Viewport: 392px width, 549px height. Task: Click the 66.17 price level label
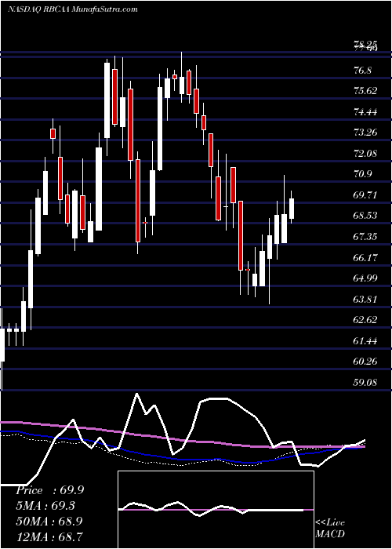click(366, 258)
